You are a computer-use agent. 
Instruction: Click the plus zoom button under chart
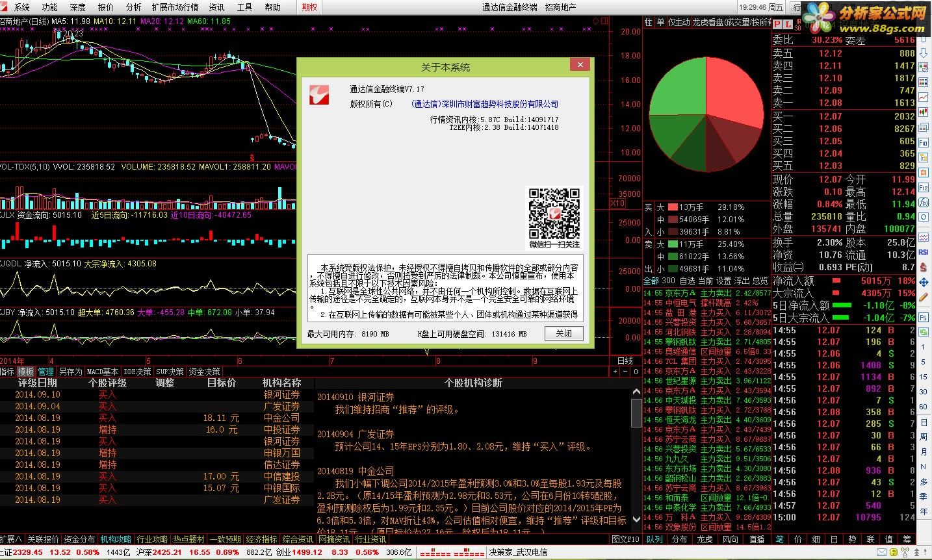(x=615, y=372)
